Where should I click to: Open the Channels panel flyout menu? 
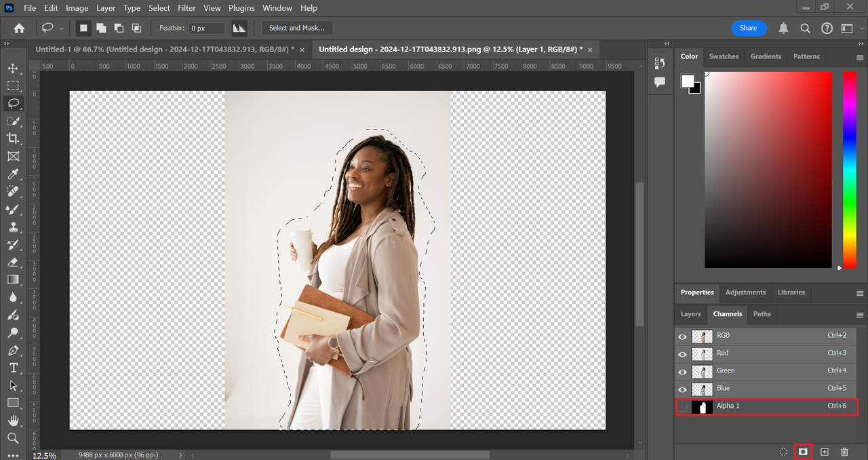[x=860, y=315]
